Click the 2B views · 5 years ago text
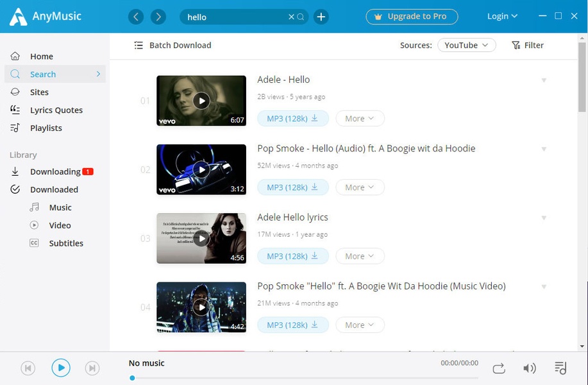Image resolution: width=588 pixels, height=385 pixels. (291, 97)
